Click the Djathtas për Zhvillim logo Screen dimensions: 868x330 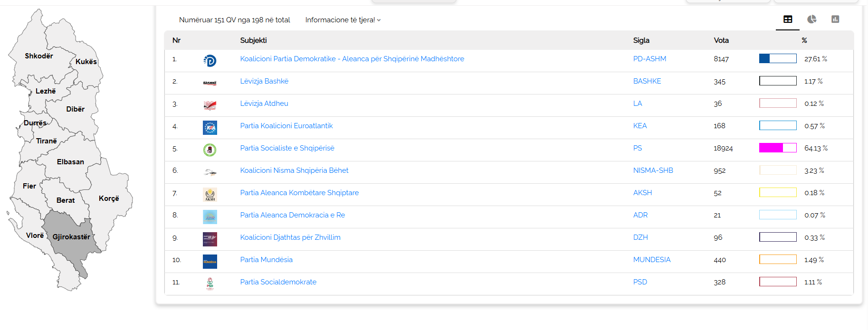[210, 239]
